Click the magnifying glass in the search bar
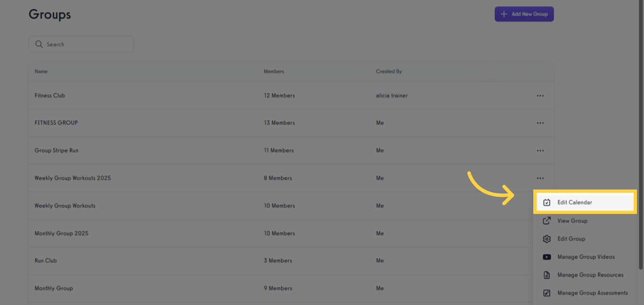Screen dimensions: 644x305 point(39,44)
